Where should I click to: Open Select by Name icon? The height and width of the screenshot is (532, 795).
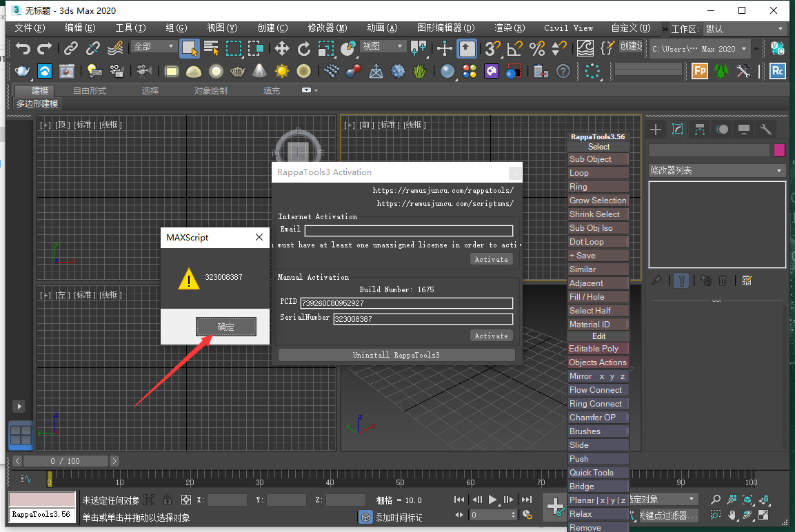[x=211, y=49]
